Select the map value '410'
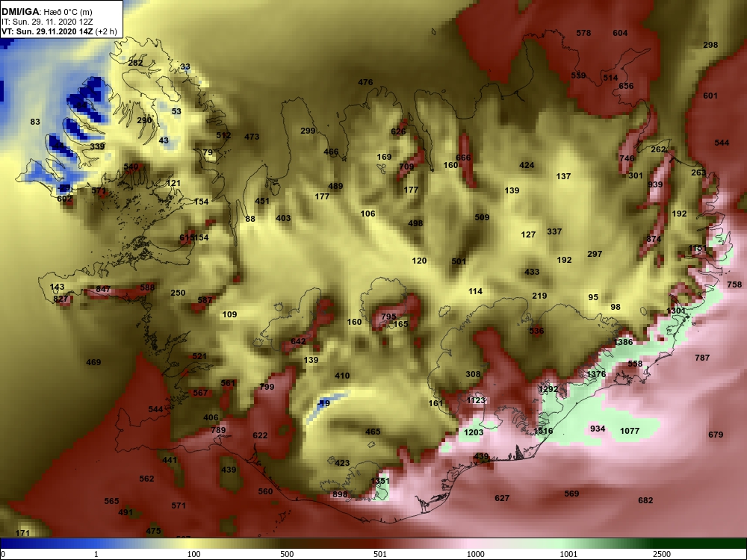747x560 pixels. [x=342, y=376]
